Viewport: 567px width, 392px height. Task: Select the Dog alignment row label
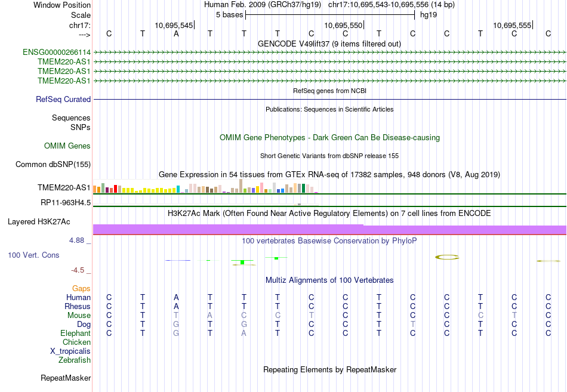tap(84, 325)
